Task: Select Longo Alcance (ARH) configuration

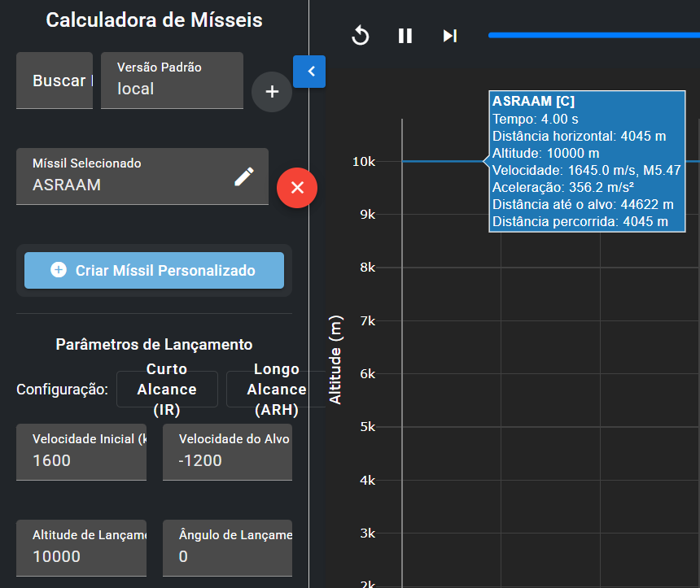Action: click(275, 390)
